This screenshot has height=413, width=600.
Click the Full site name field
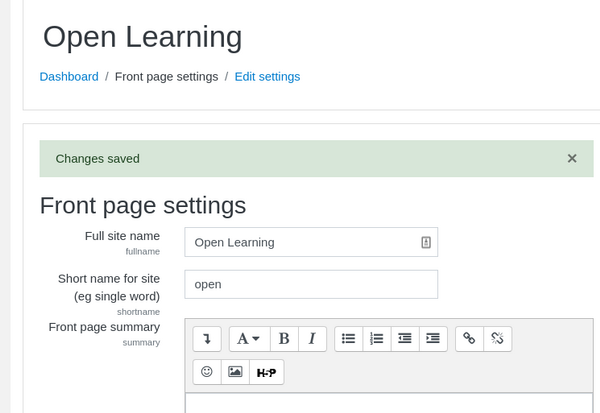coord(300,242)
